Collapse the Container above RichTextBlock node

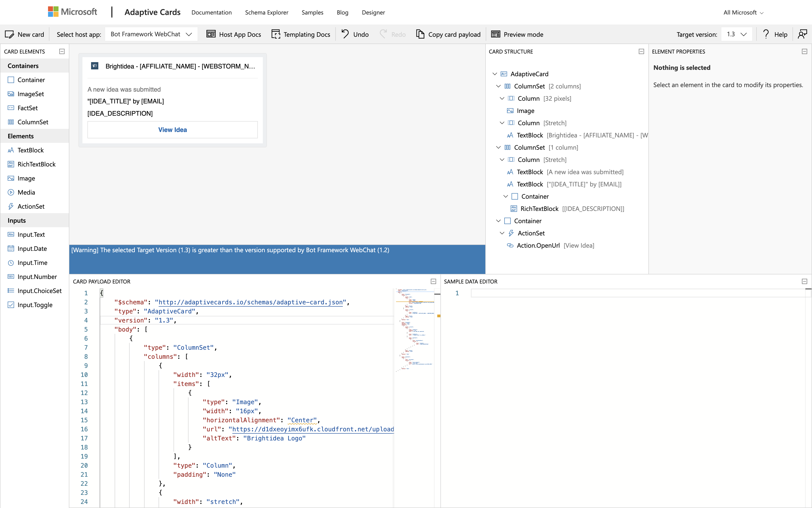coord(506,197)
